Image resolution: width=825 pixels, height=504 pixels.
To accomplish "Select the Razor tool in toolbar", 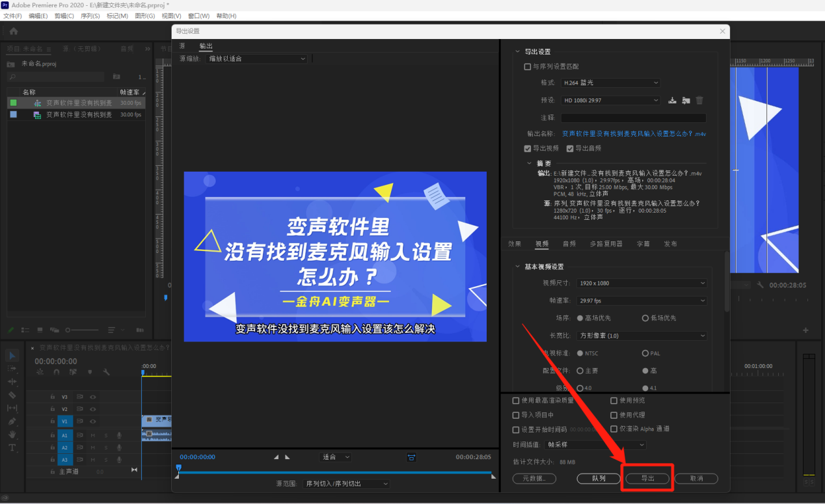I will [12, 395].
